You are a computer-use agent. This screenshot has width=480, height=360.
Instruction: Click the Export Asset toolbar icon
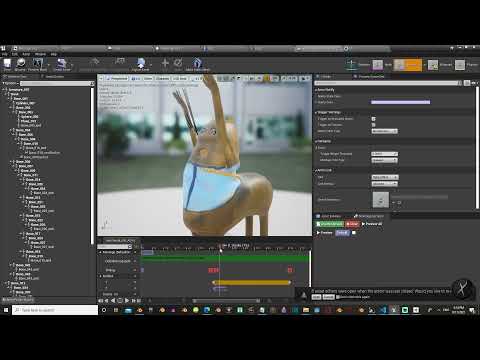tap(140, 64)
